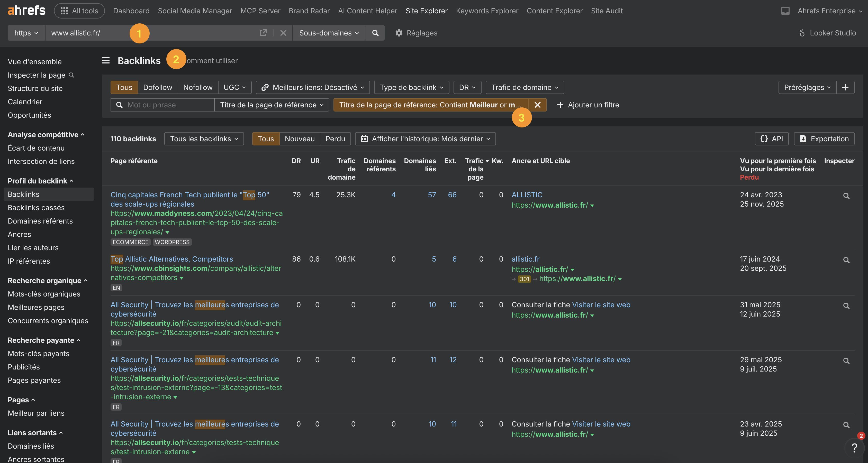Open the API panel
The image size is (868, 463).
(772, 138)
